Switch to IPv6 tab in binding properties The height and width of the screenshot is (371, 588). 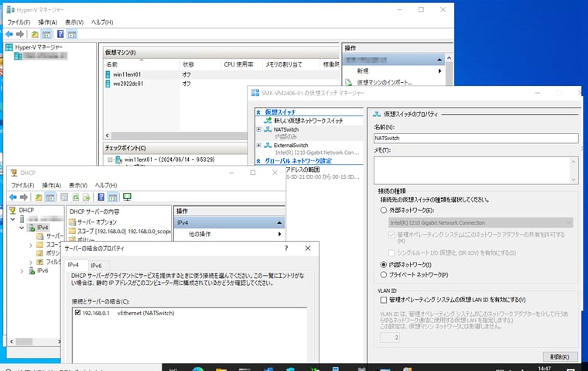[96, 265]
